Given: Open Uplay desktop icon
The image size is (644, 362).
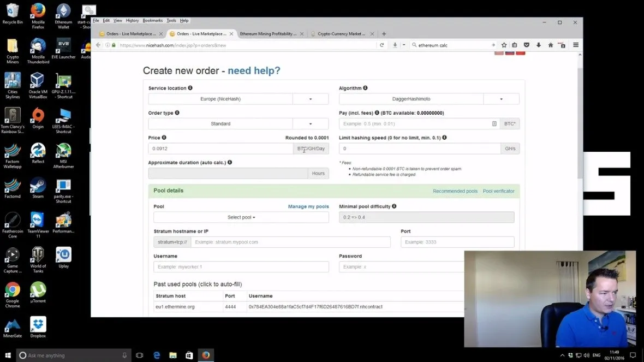Looking at the screenshot, I should (63, 258).
